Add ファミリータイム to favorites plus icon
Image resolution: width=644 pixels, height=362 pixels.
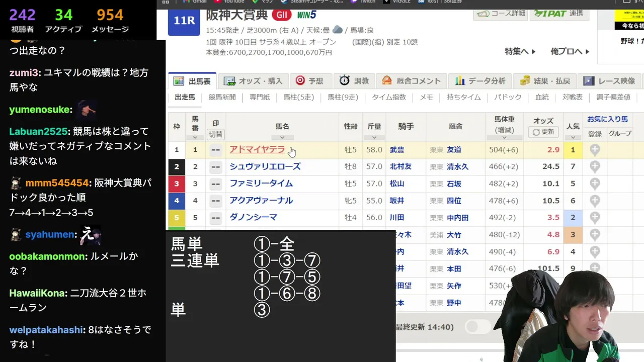pos(595,184)
